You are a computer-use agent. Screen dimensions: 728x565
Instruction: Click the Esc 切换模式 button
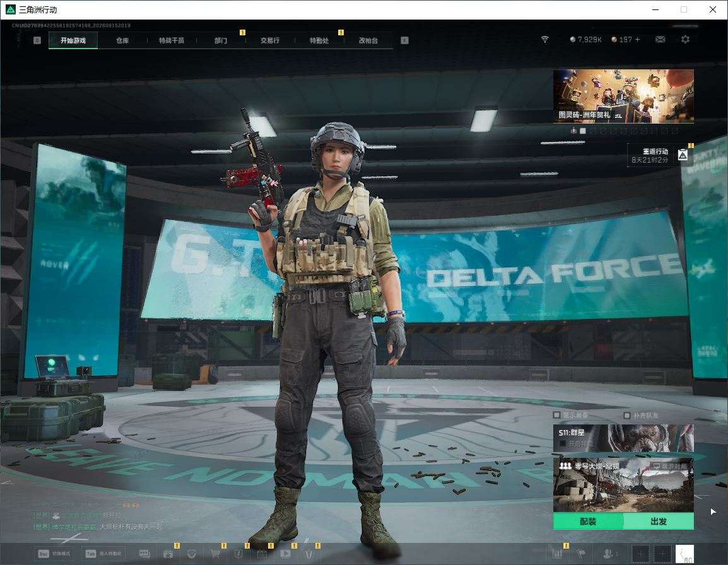[54, 554]
